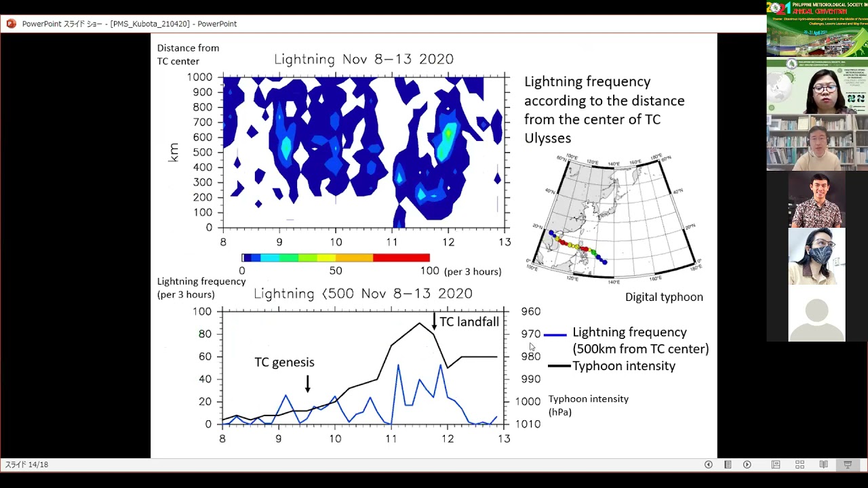Screen dimensions: 868x488
Task: Click 'Distance from TC center' axis label
Action: pos(188,54)
